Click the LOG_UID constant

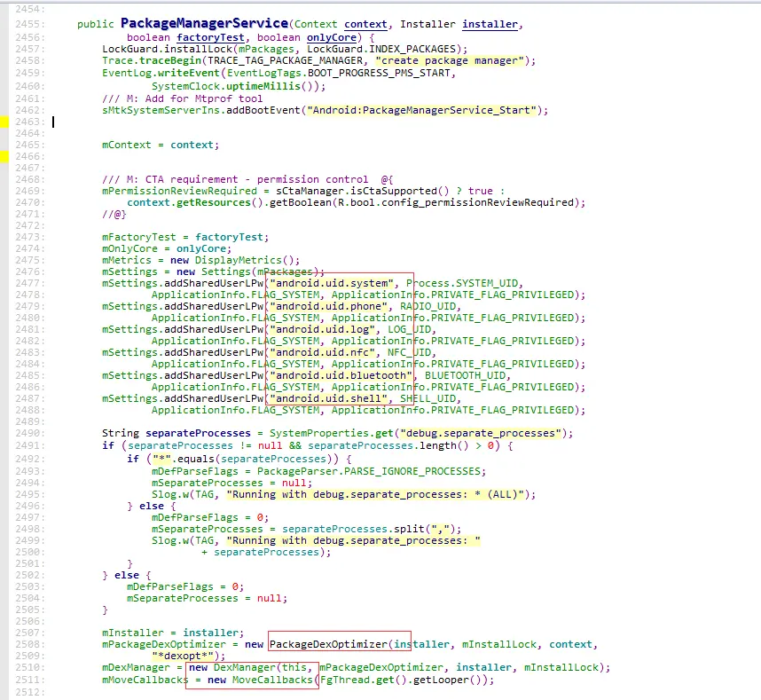(409, 330)
